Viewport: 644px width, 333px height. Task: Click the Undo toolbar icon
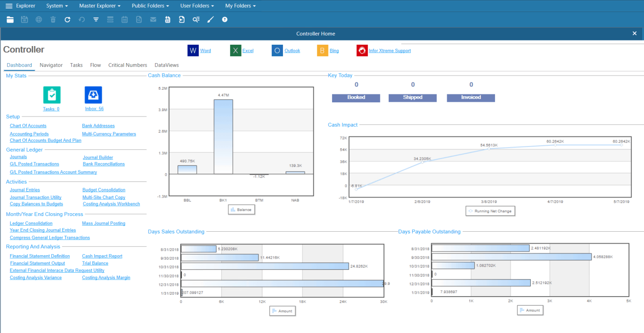[81, 19]
